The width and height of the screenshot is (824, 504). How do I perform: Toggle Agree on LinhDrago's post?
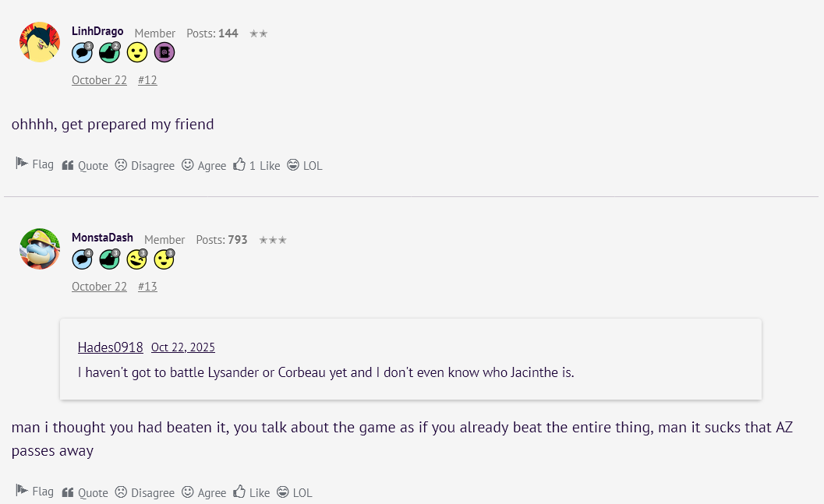pos(203,165)
